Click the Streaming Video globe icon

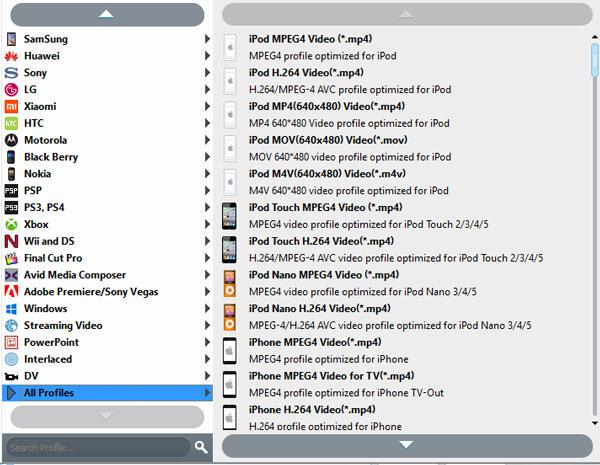point(11,326)
